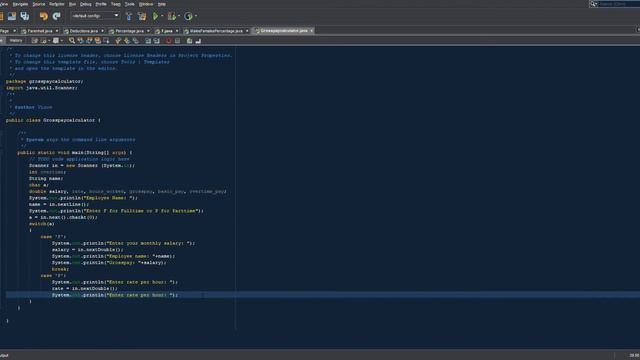Click the Open Project toolbar icon
This screenshot has height=360, width=640.
[12, 16]
